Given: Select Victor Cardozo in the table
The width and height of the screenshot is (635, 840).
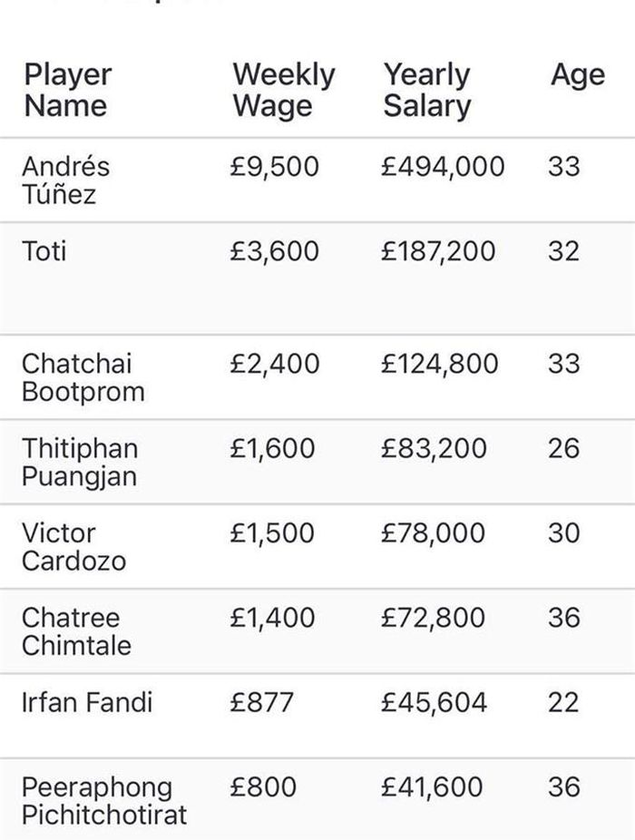Looking at the screenshot, I should click(74, 547).
